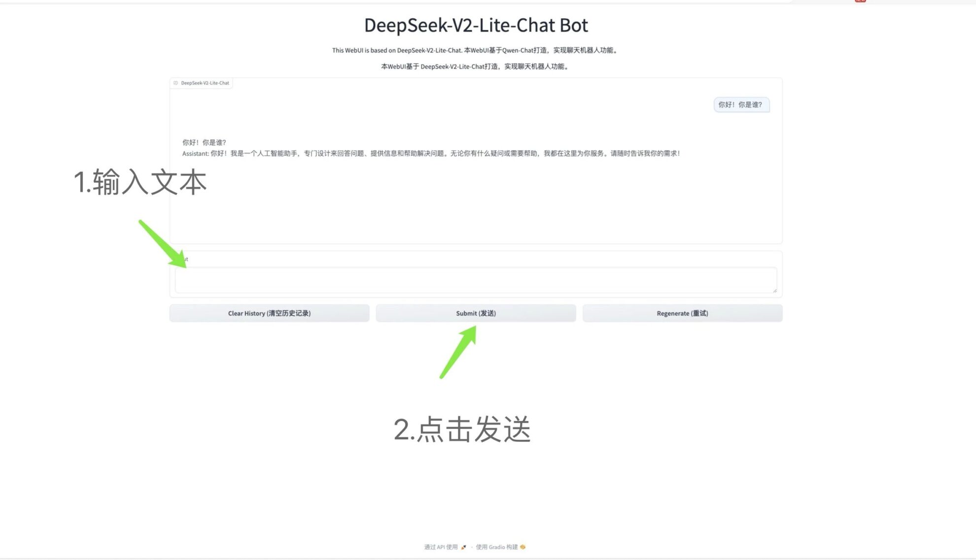
Task: Focus the empty Input text box
Action: pyautogui.click(x=476, y=280)
